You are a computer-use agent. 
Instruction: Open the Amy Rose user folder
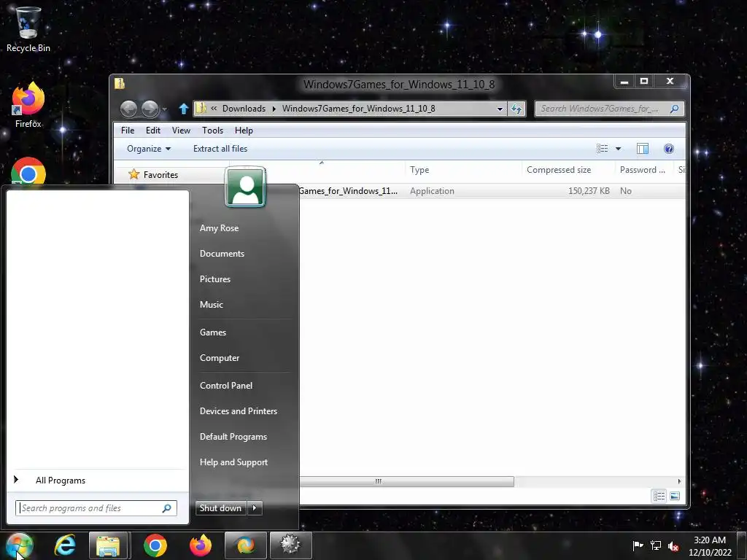219,228
